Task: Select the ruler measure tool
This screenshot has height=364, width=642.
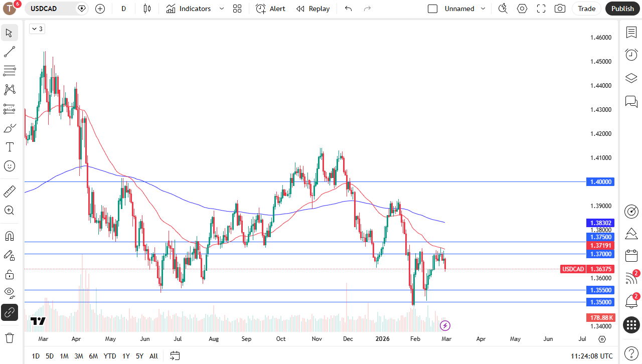Action: (x=9, y=191)
